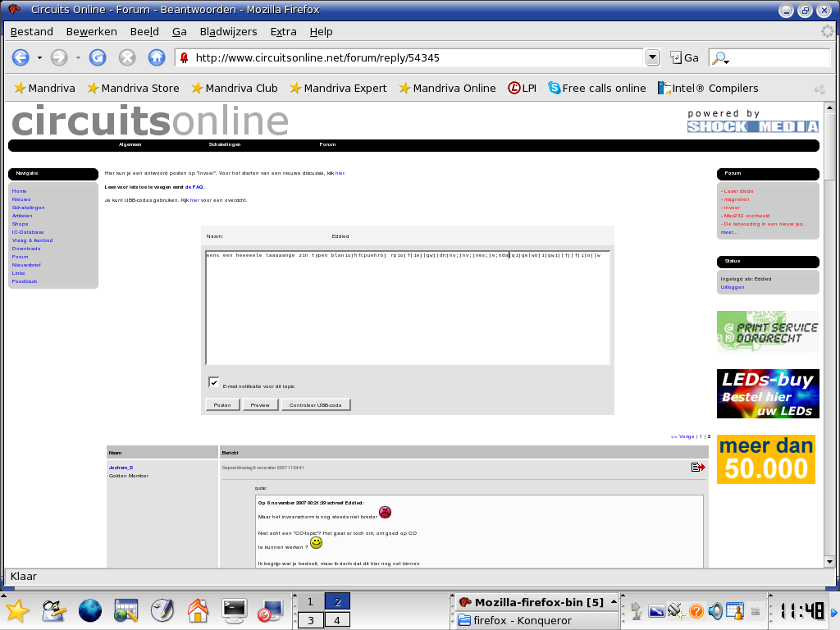
Task: Switch to virtual desktop 3
Action: [x=310, y=620]
